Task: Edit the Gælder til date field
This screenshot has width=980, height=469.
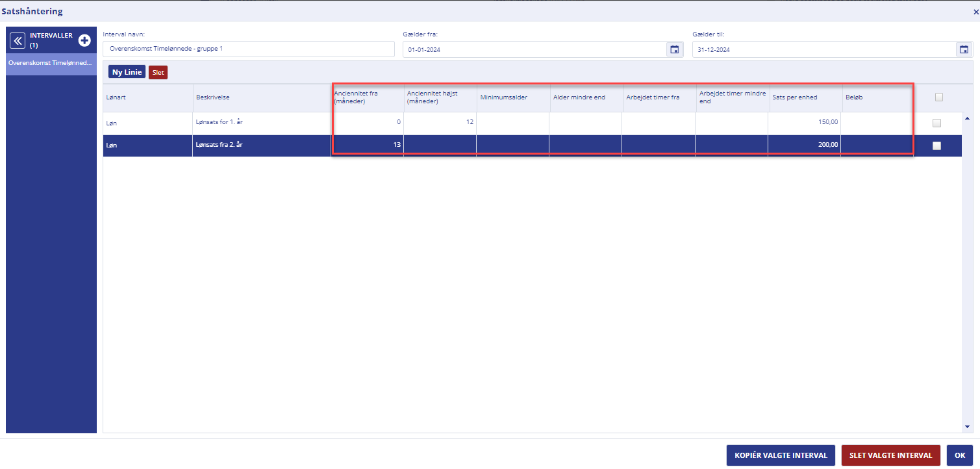Action: (823, 49)
